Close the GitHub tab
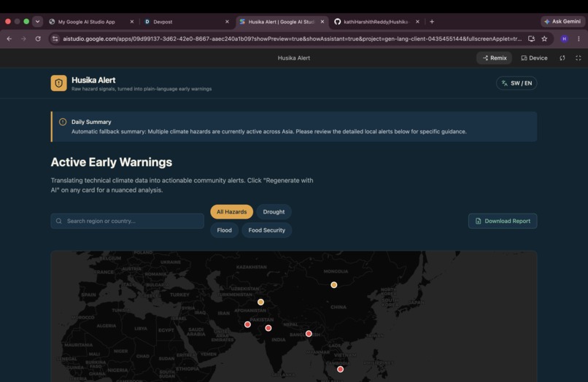This screenshot has height=382, width=588. pyautogui.click(x=417, y=22)
